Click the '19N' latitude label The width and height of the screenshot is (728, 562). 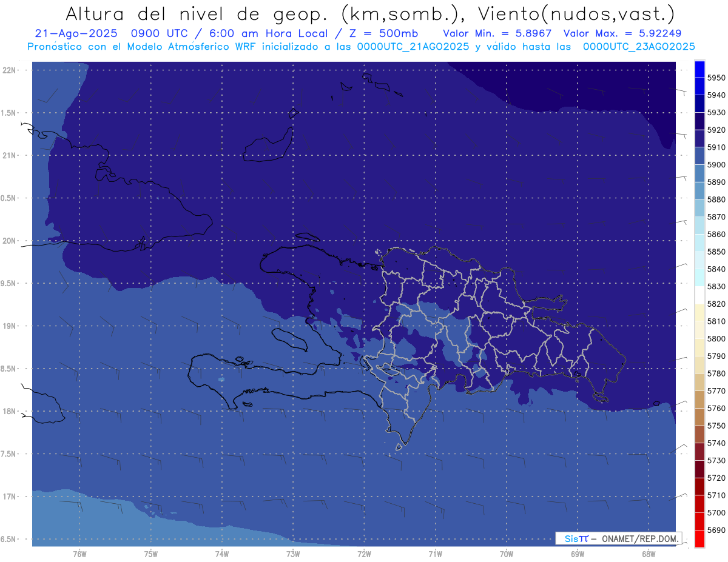coord(10,326)
